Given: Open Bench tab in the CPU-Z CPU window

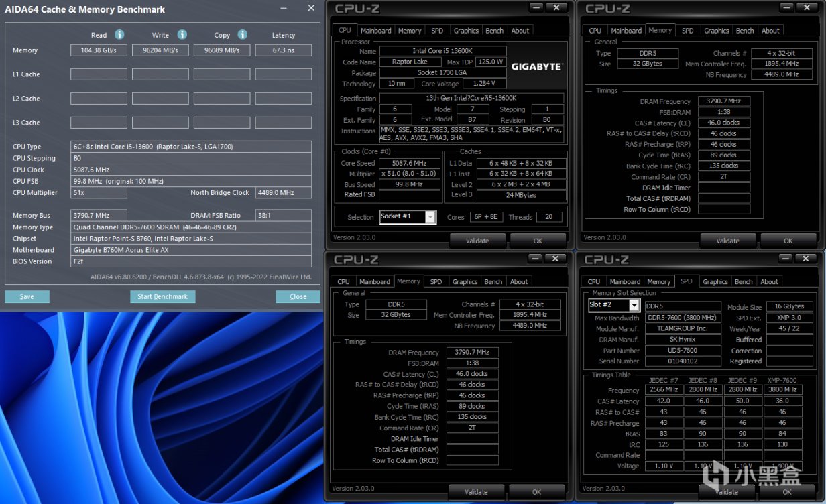Looking at the screenshot, I should pos(495,31).
